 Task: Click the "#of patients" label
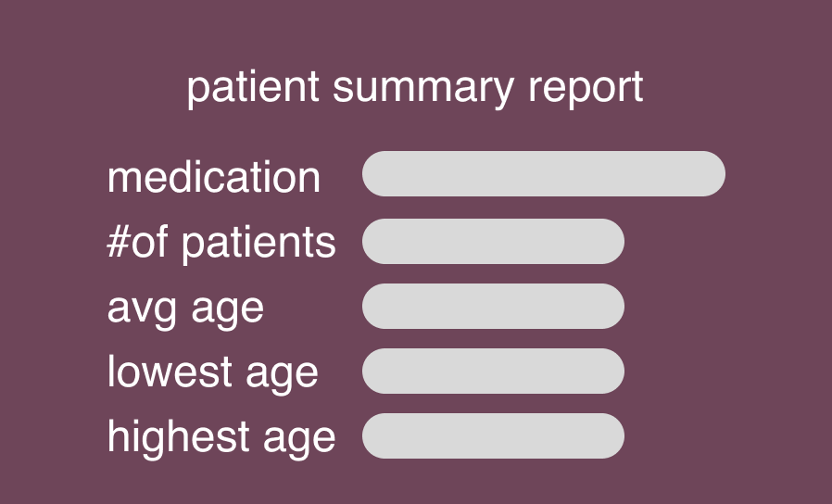(x=221, y=243)
